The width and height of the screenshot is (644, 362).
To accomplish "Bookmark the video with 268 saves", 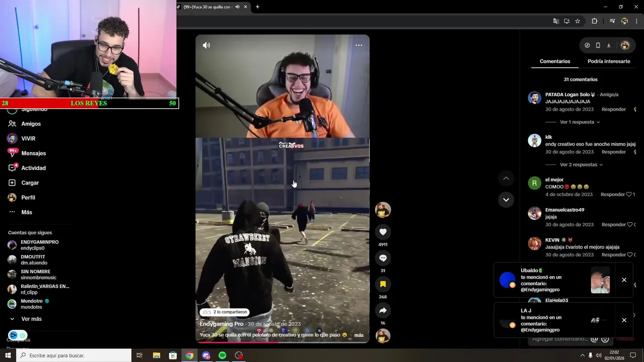I will (x=383, y=284).
